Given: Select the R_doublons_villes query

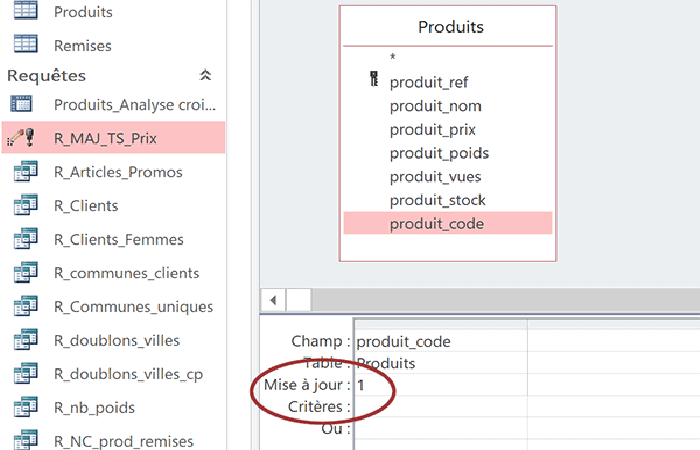Looking at the screenshot, I should [113, 340].
